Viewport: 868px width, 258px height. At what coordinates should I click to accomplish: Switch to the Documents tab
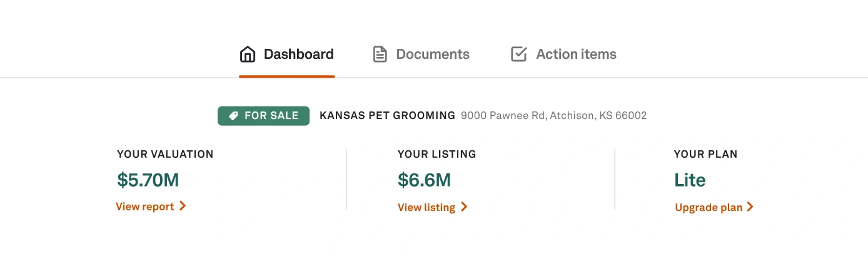(433, 54)
